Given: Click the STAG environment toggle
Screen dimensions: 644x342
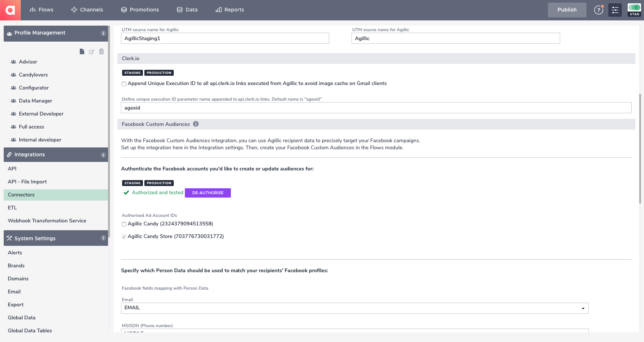Looking at the screenshot, I should 634,10.
